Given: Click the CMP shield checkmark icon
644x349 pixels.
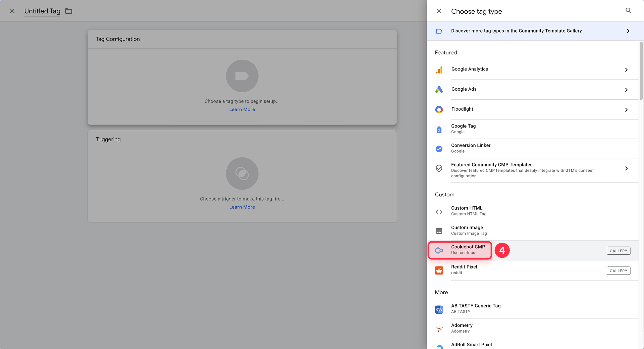Looking at the screenshot, I should click(x=439, y=168).
